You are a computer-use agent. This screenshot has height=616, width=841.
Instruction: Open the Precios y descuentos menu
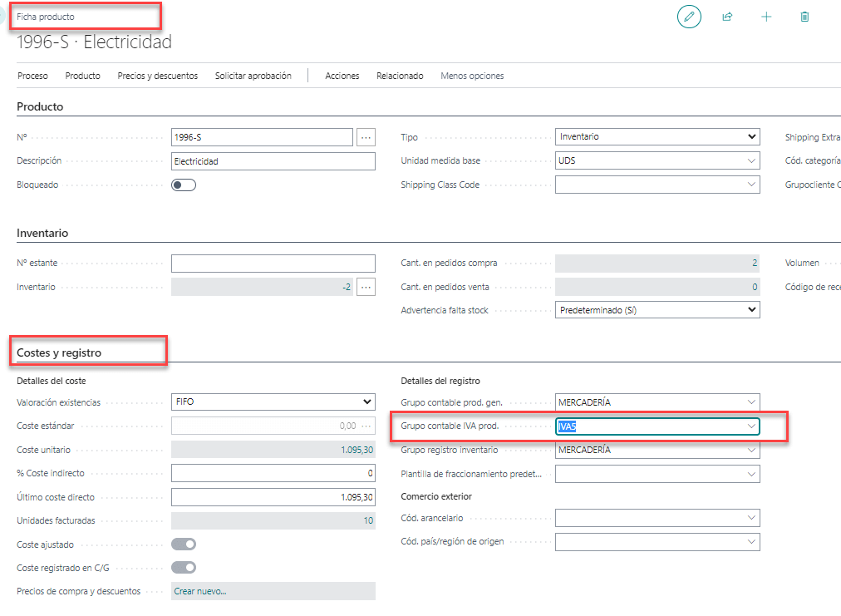[157, 76]
